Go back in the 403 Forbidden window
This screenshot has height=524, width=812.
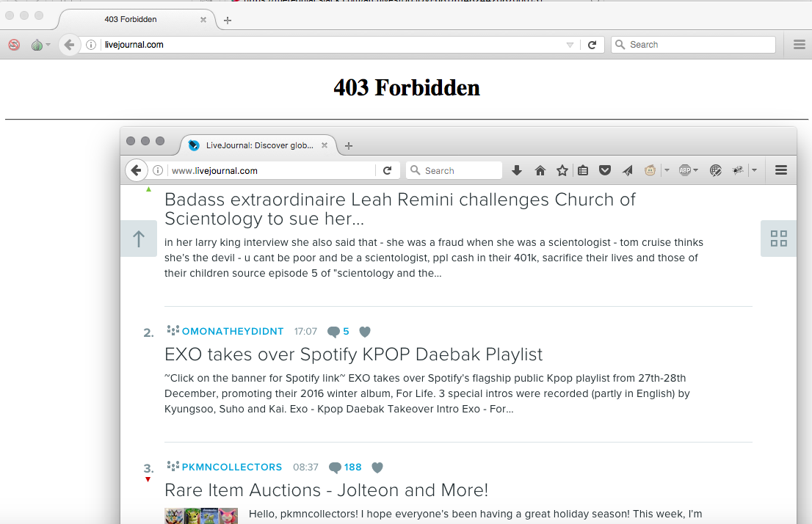tap(69, 45)
